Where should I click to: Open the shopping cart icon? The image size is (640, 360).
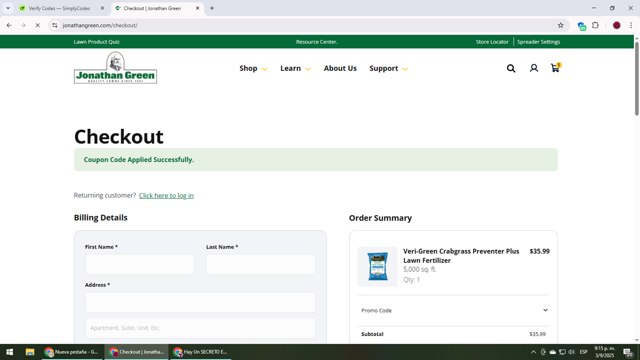point(555,68)
